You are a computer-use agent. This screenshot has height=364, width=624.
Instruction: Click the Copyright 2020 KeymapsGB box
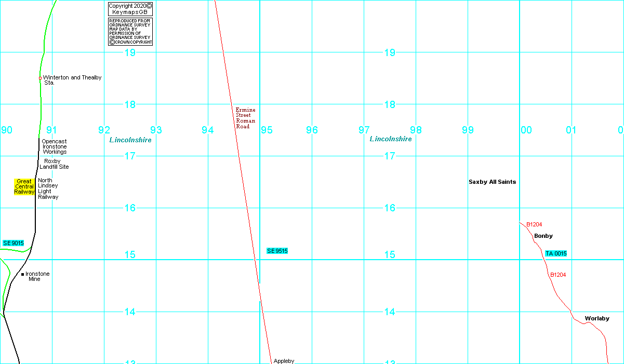(x=130, y=9)
